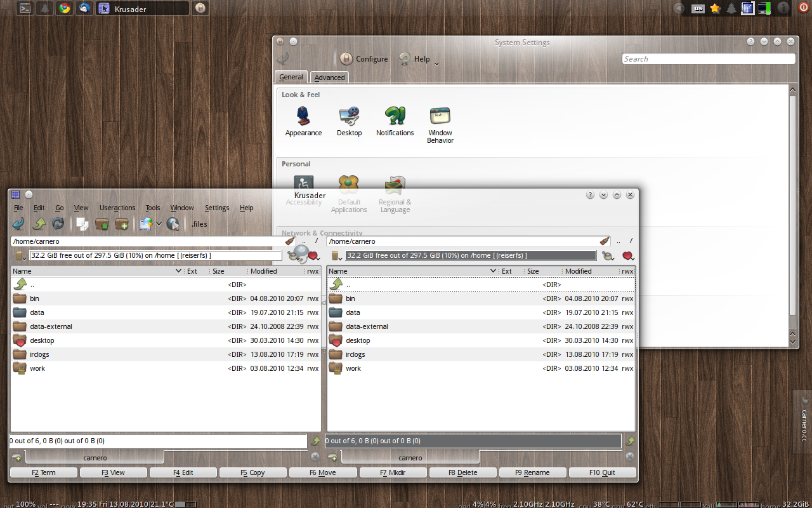This screenshot has width=812, height=508.
Task: Open the File menu in Krusader
Action: (18, 208)
